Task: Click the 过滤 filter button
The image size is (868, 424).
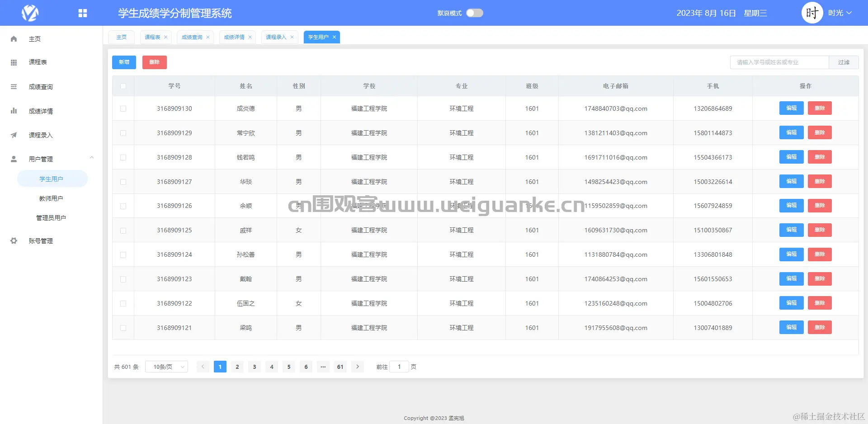Action: [844, 62]
